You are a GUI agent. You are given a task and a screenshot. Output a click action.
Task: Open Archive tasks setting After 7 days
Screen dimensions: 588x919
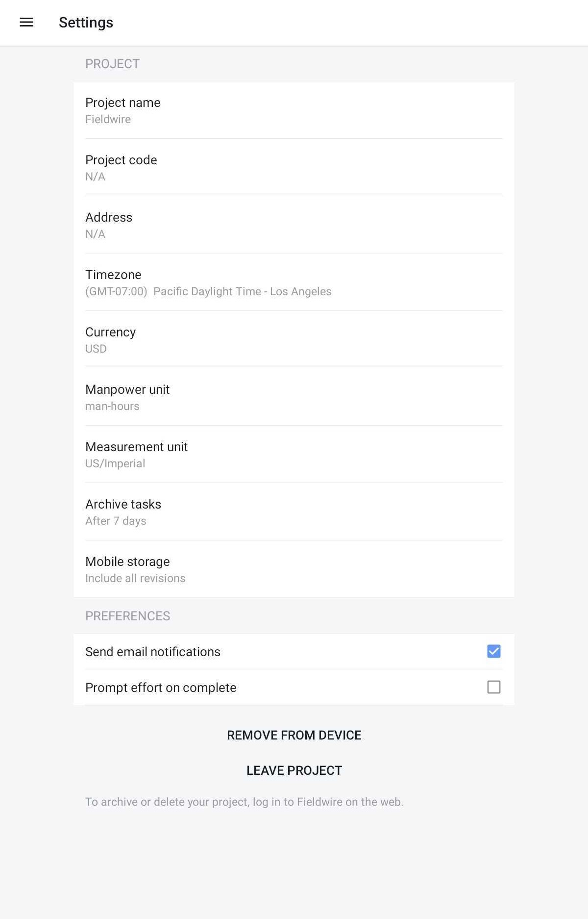click(294, 511)
